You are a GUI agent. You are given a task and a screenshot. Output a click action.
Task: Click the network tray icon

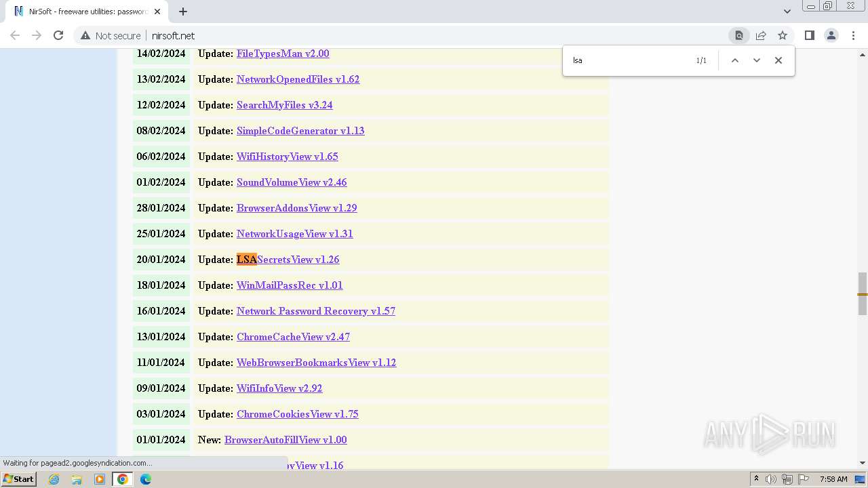pos(787,479)
